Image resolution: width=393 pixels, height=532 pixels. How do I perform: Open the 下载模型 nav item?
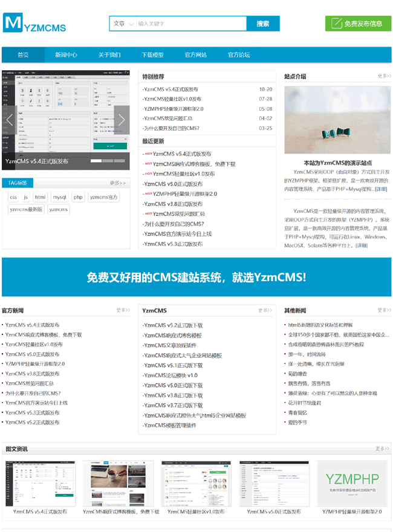point(152,54)
